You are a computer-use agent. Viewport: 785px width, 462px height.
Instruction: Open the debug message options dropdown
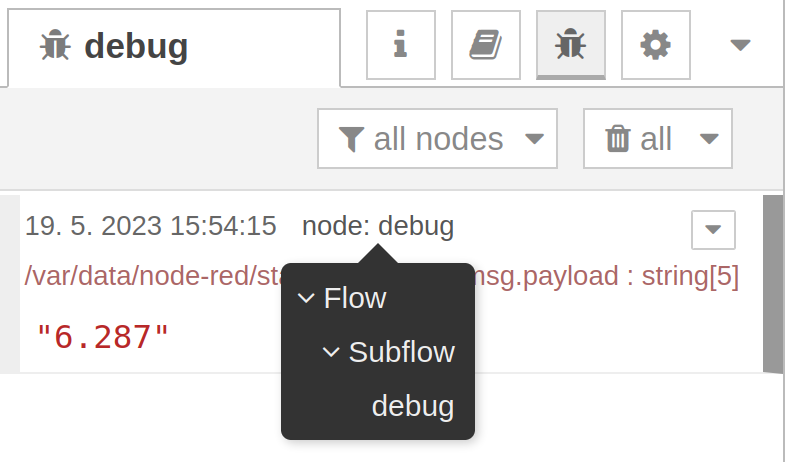pos(713,230)
